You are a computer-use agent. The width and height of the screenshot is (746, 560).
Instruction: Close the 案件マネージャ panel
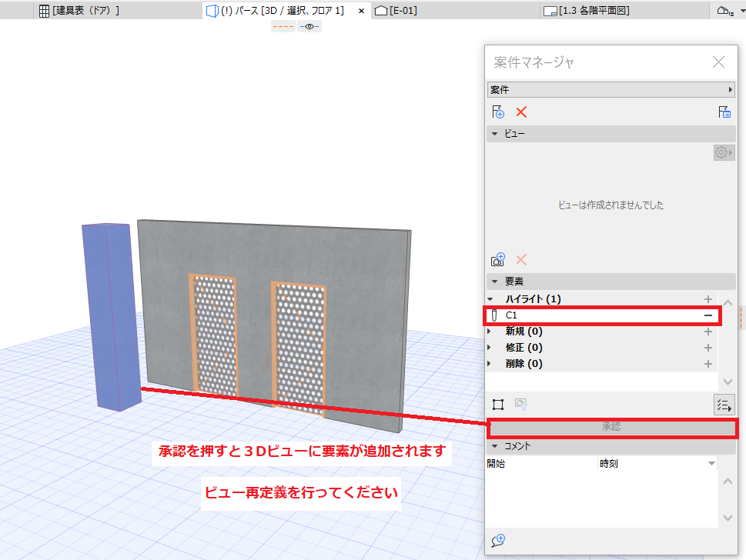[x=718, y=62]
